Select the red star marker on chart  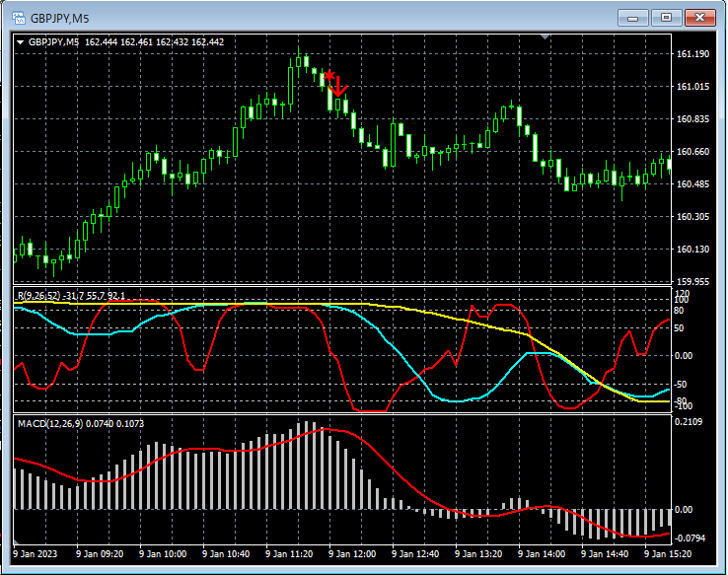pos(329,75)
